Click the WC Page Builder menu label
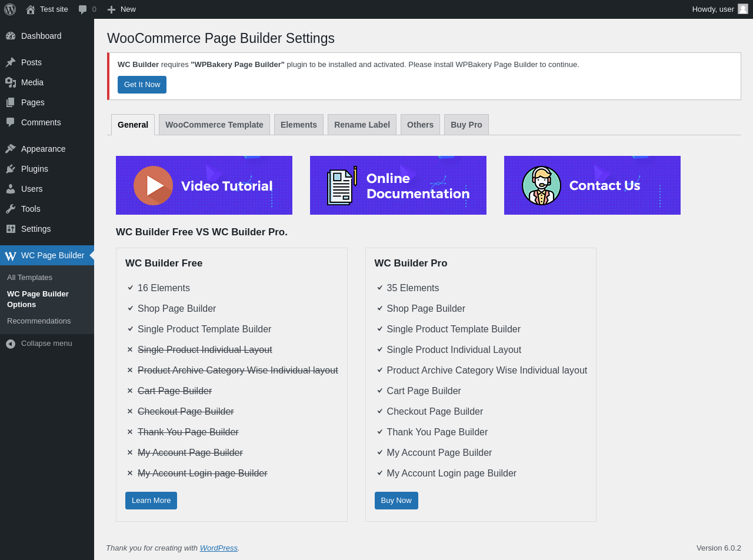 pos(53,255)
